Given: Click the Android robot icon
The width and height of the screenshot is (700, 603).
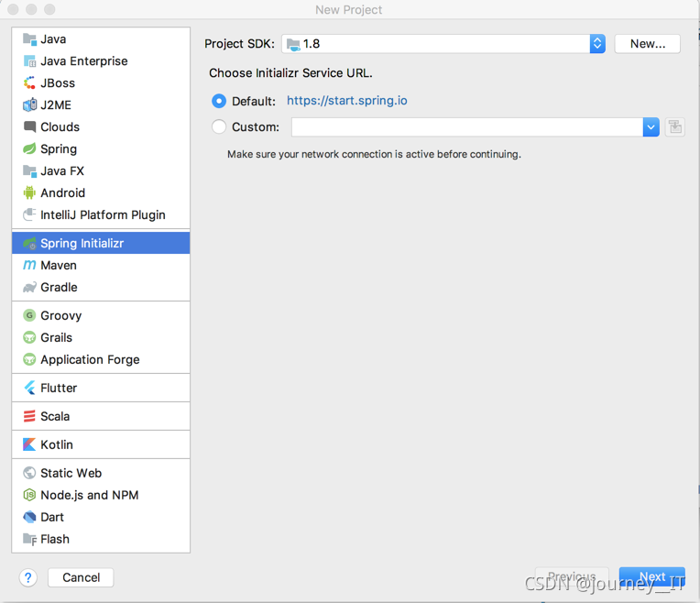Looking at the screenshot, I should pyautogui.click(x=29, y=193).
